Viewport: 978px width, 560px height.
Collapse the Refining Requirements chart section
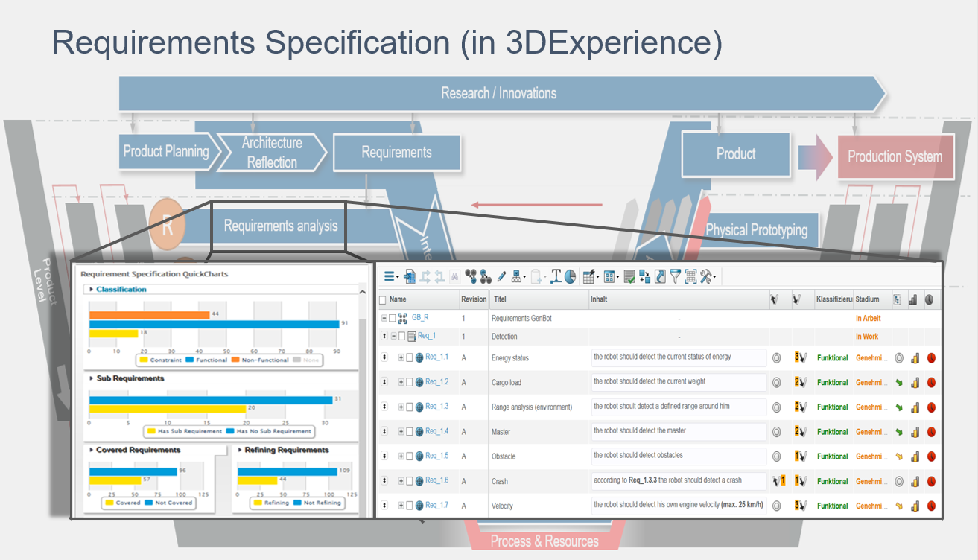click(x=239, y=450)
